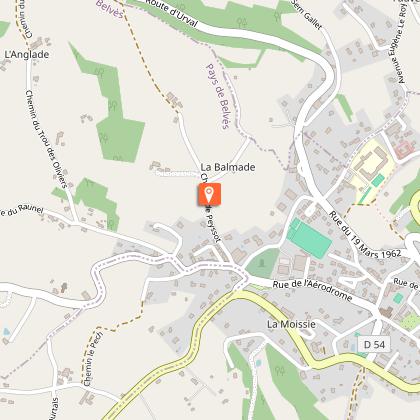Select the L'Anglade place label
Viewport: 420px width, 420px height.
tap(27, 55)
